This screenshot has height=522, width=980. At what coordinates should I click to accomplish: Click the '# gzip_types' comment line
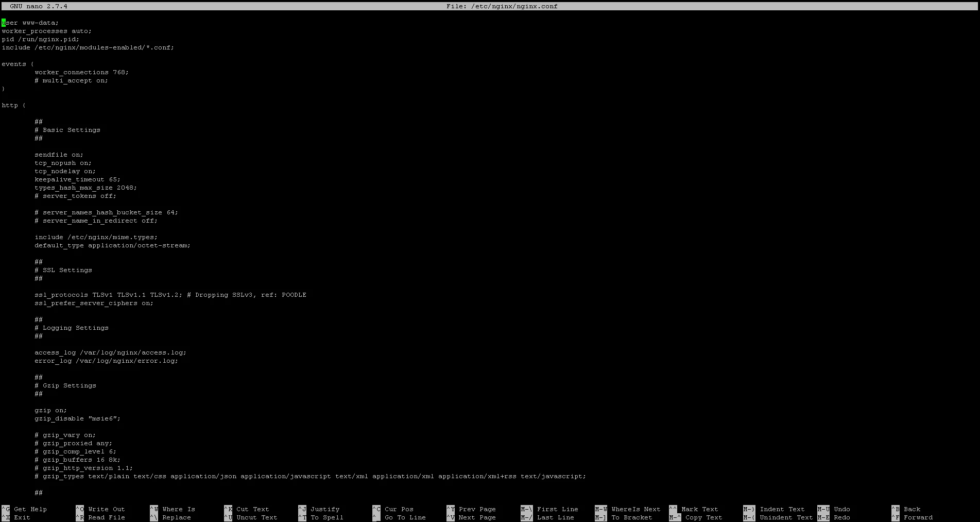(311, 476)
